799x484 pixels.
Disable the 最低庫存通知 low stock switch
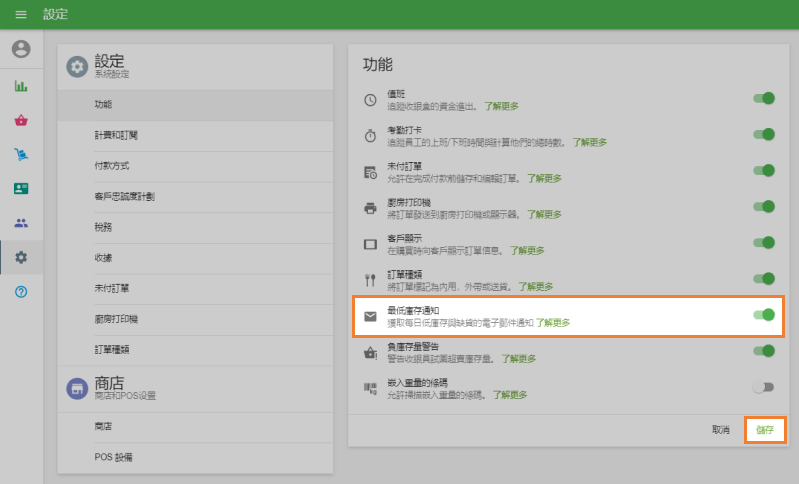(764, 315)
